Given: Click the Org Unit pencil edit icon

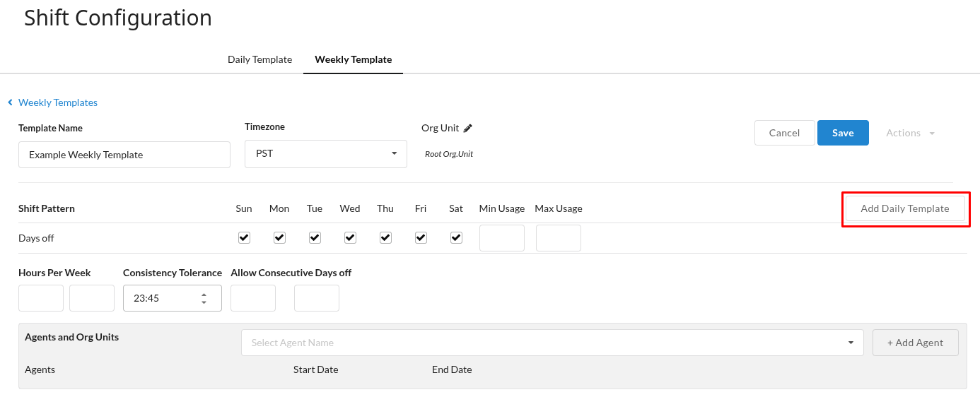Looking at the screenshot, I should click(x=467, y=129).
